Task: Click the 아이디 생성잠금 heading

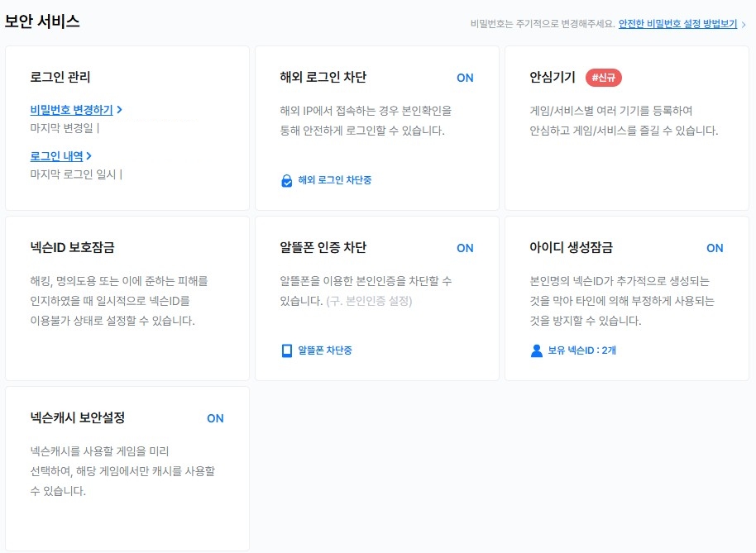Action: (x=572, y=247)
